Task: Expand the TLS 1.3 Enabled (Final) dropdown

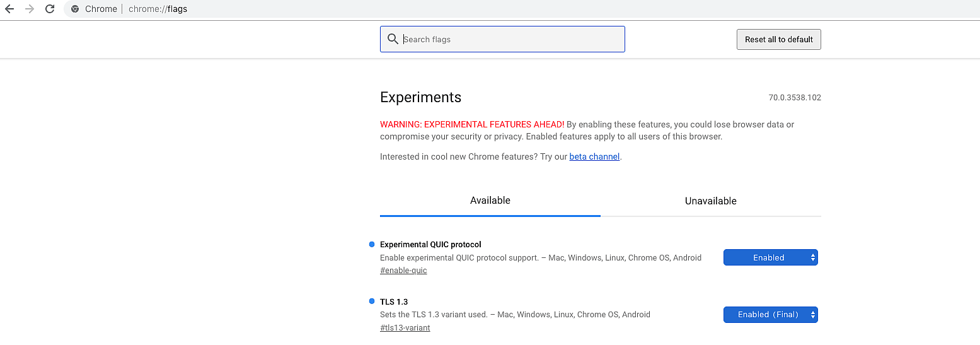Action: coord(770,314)
